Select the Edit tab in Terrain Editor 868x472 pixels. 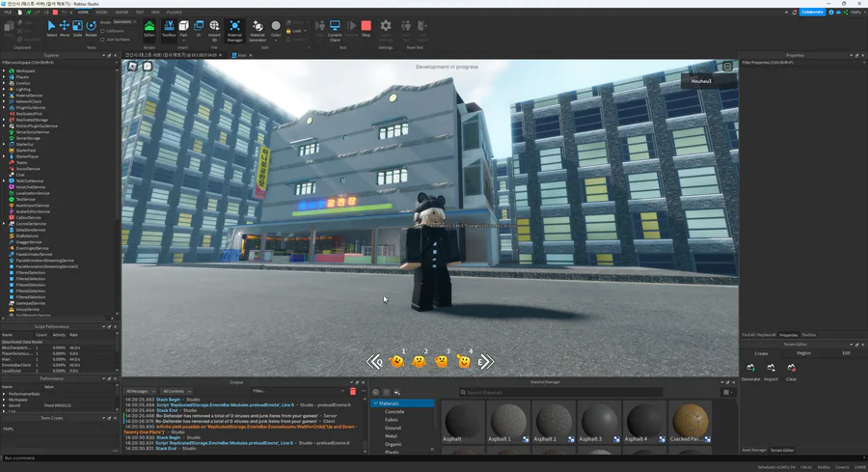(846, 353)
